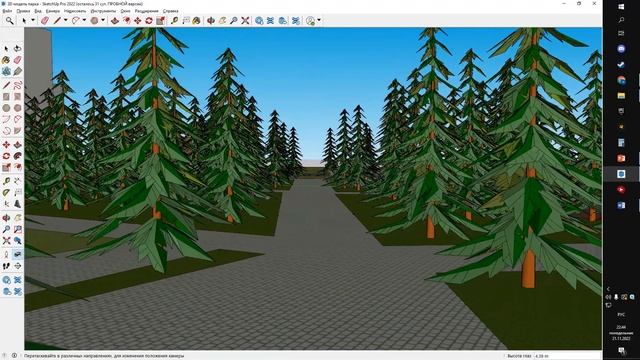
Task: Switch input language РУС indicator
Action: pos(621,315)
